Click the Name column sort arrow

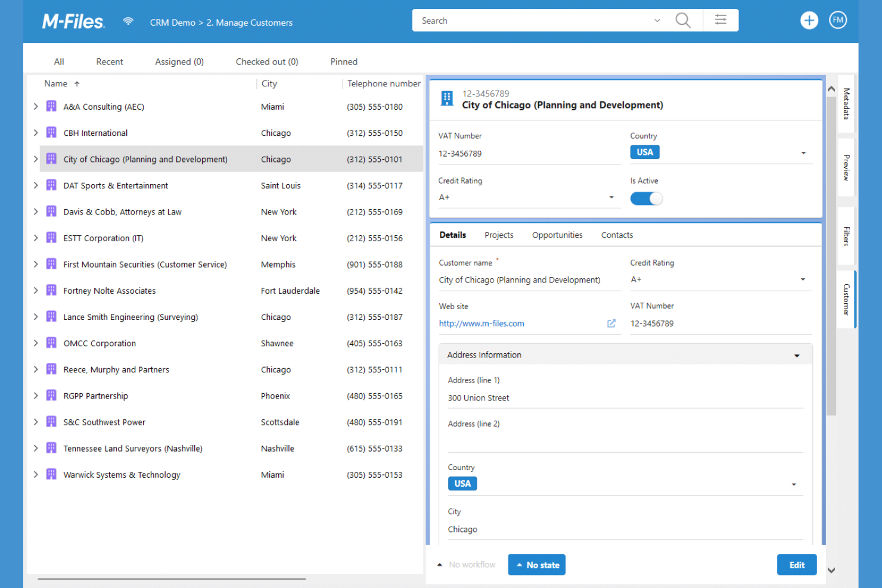pyautogui.click(x=77, y=83)
